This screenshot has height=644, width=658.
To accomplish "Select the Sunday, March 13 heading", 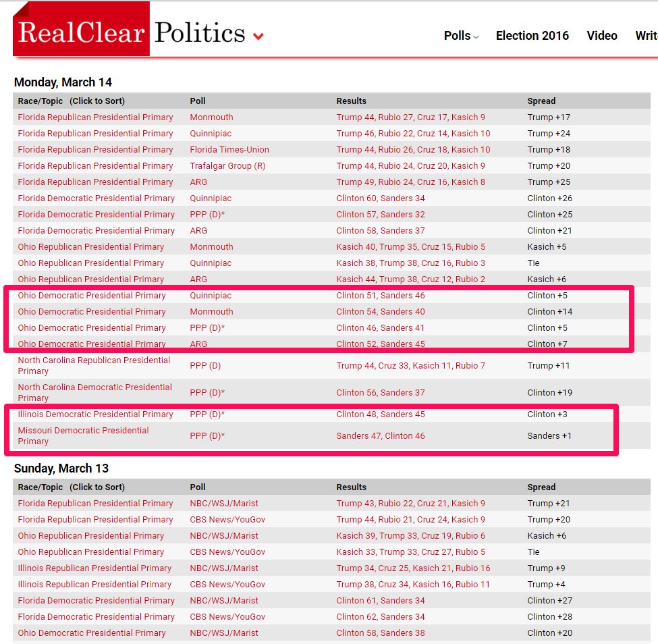I will 61,468.
